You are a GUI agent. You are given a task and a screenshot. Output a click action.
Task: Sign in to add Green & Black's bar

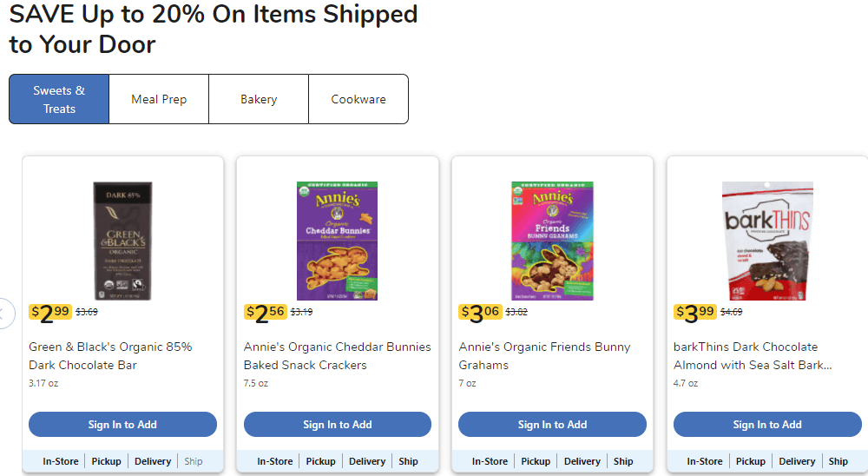(x=122, y=425)
